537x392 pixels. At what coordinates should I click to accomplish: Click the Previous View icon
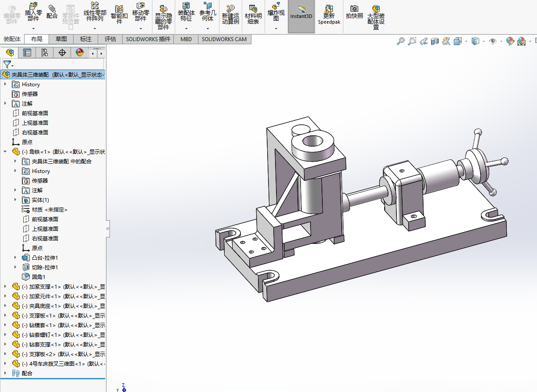423,41
